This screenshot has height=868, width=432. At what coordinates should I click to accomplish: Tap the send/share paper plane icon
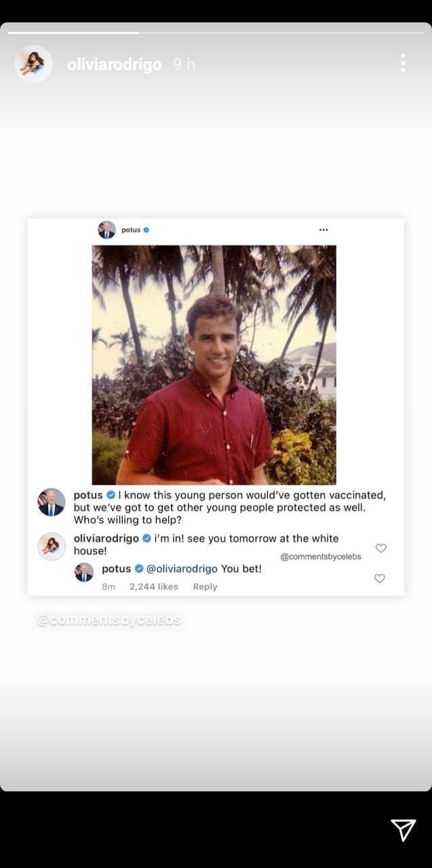403,829
